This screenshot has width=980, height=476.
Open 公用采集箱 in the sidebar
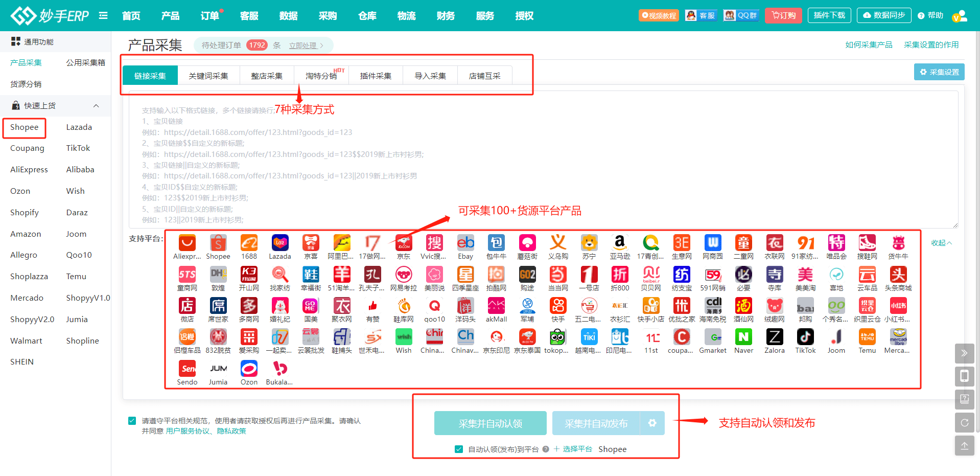85,63
